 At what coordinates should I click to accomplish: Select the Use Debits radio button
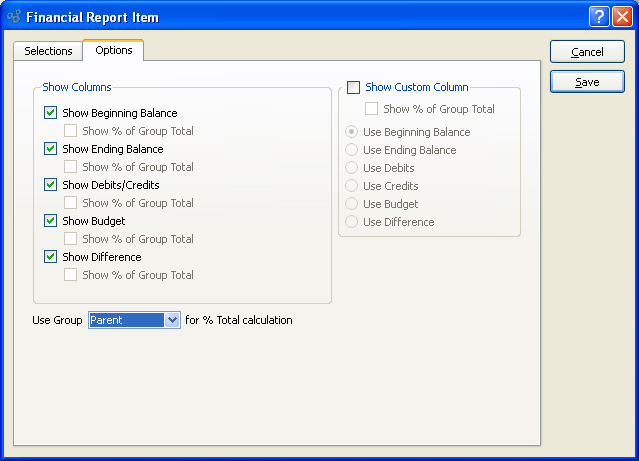[x=351, y=168]
